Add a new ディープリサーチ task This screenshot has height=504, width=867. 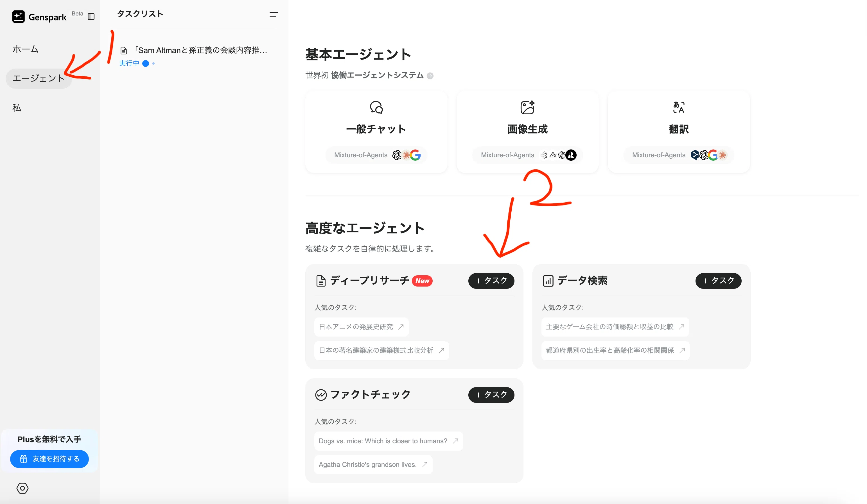pos(491,281)
